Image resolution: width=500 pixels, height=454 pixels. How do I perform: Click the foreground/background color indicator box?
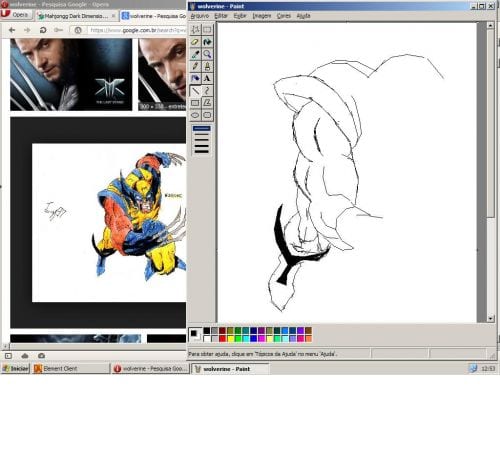point(195,335)
